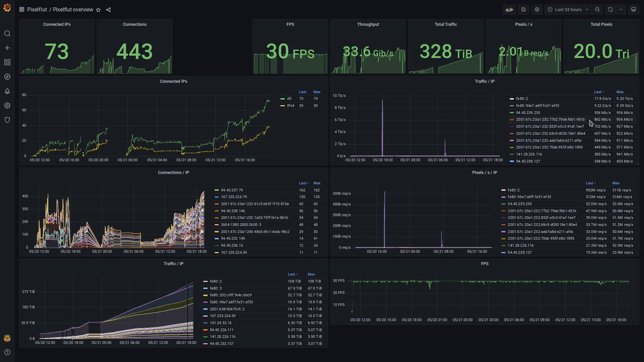Open the Connections / IP panel title menu

tap(173, 173)
